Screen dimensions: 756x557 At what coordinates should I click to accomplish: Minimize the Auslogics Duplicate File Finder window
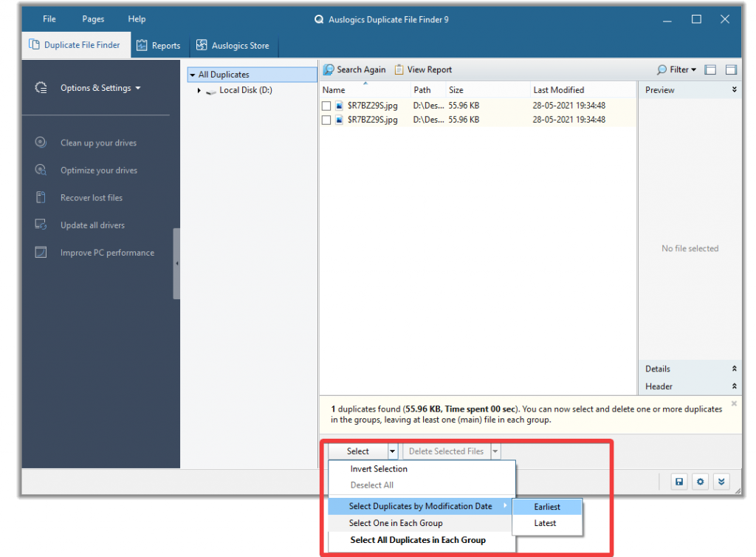[667, 20]
